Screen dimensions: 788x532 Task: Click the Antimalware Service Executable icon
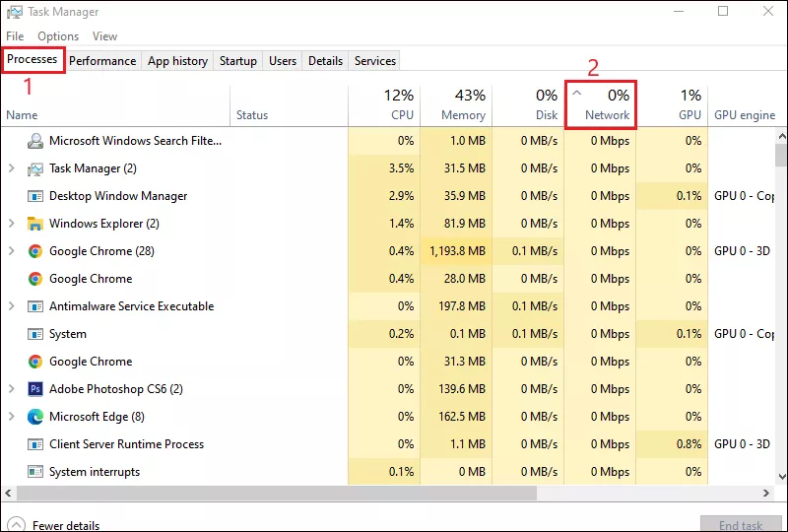pos(35,306)
